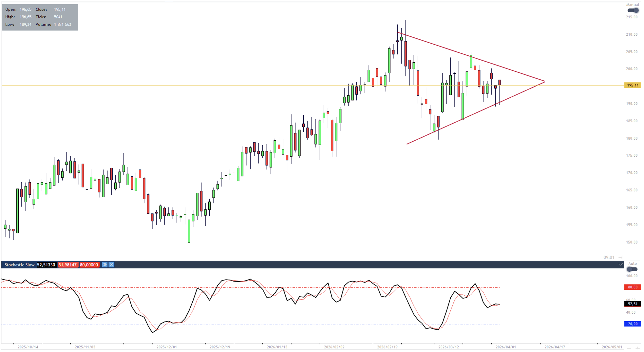Screen dimensions: 644x352
Task: Click the 2025/12/01 date on time axis
Action: 166,347
